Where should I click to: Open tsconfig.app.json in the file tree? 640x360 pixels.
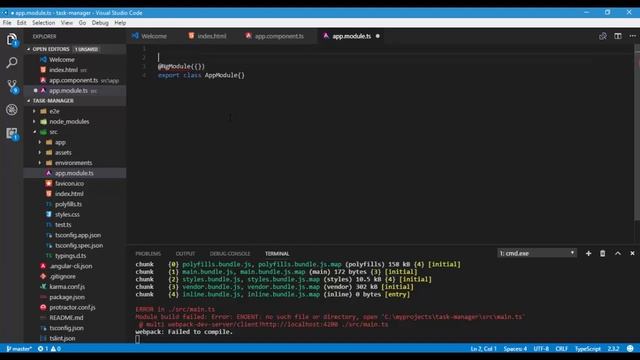78,235
